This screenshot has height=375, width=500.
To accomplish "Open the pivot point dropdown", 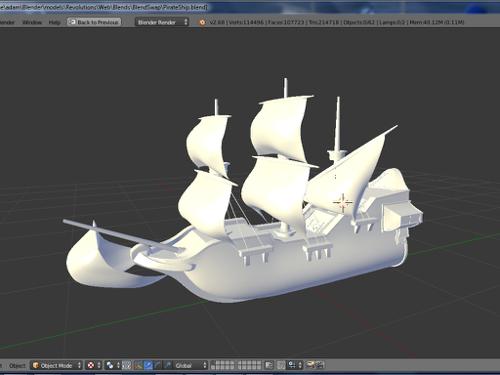I will tap(112, 366).
